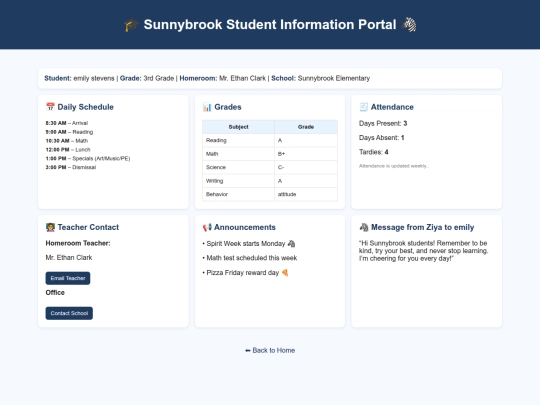
Task: Click the teacher icon beside Teacher Contact
Action: pos(50,227)
